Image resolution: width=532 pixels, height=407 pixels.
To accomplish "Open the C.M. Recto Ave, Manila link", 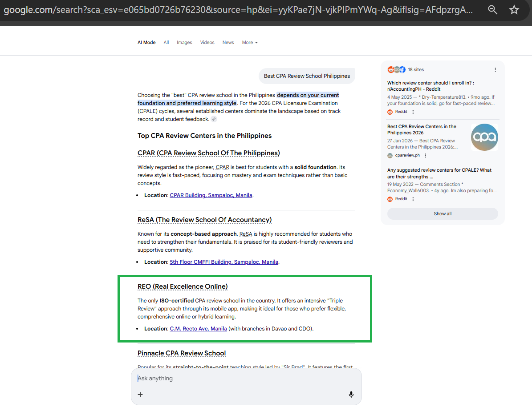I will click(x=198, y=329).
